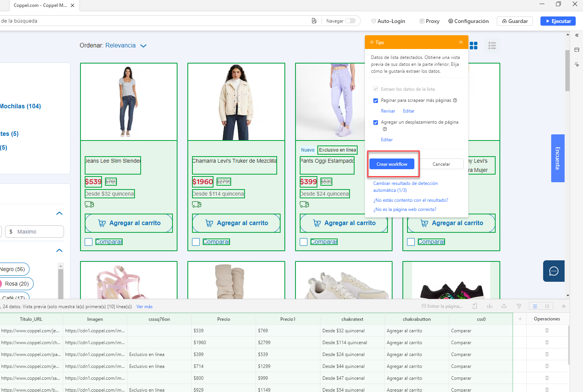Click the Jeans Lee Slim Slender product image

(x=128, y=102)
